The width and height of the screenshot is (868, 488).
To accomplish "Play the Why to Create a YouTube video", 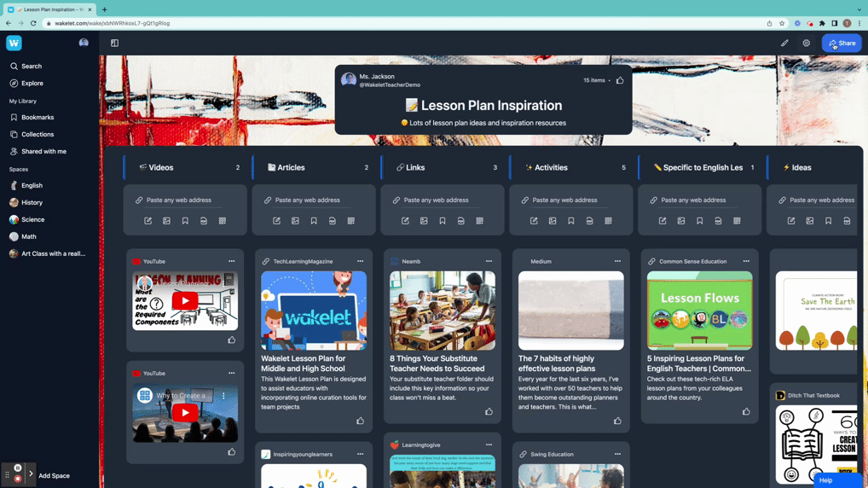I will click(185, 413).
